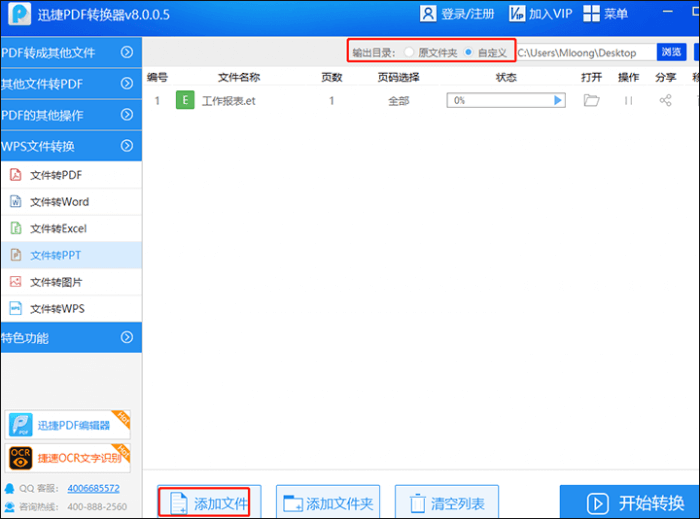
Task: Click the 文件转PPT slide icon
Action: coord(16,255)
